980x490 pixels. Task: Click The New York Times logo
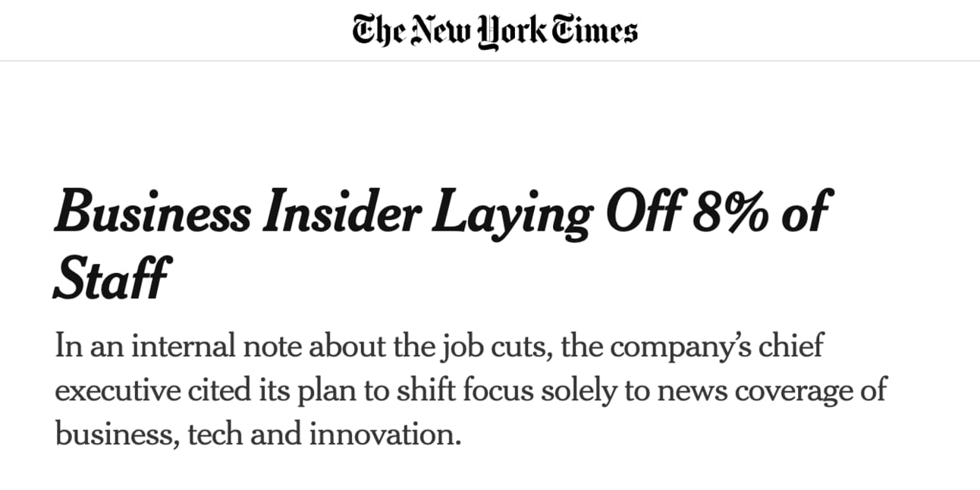[x=495, y=31]
